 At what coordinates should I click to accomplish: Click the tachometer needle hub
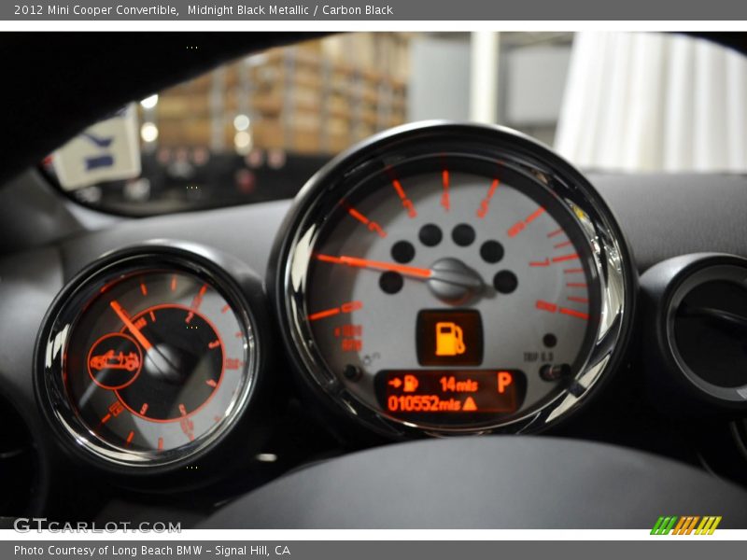tap(453, 279)
